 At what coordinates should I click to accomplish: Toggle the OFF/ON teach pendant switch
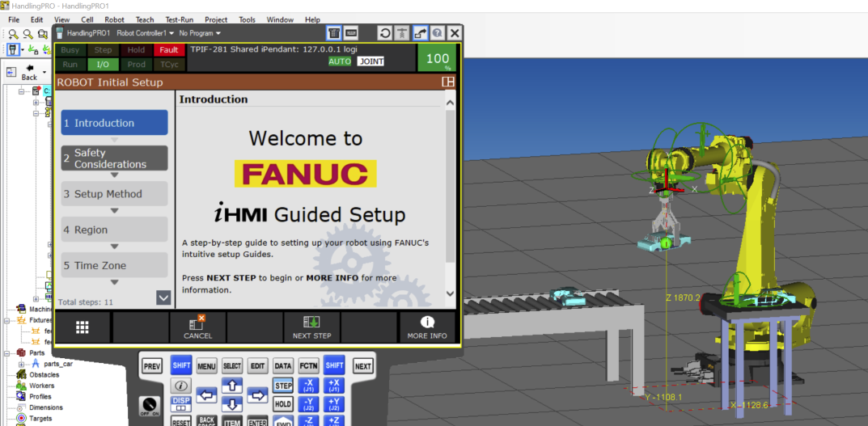(148, 407)
